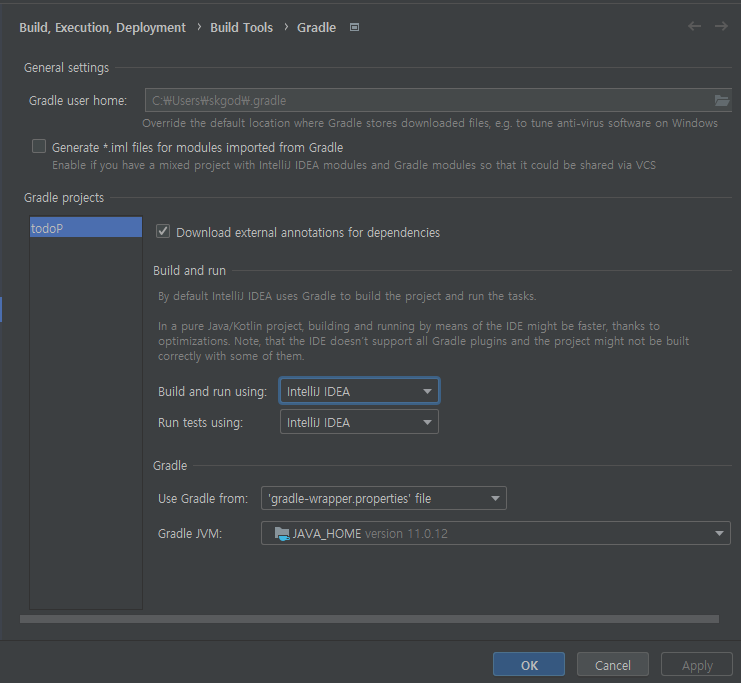Click the horizontal scrollbar at the bottom
Image resolution: width=741 pixels, height=683 pixels.
(369, 619)
